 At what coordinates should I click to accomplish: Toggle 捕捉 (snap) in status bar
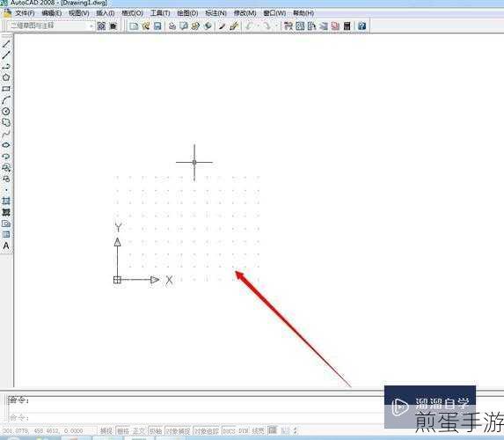[106, 430]
